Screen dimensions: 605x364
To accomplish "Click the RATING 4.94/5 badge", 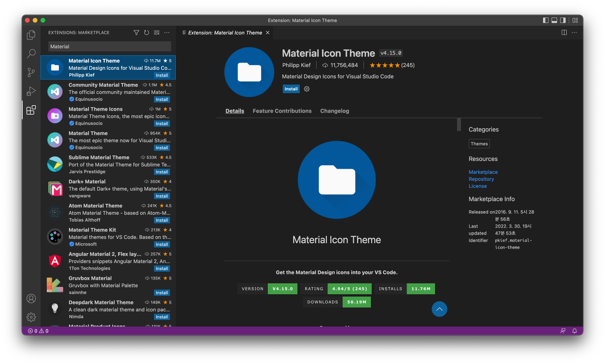I will (336, 289).
